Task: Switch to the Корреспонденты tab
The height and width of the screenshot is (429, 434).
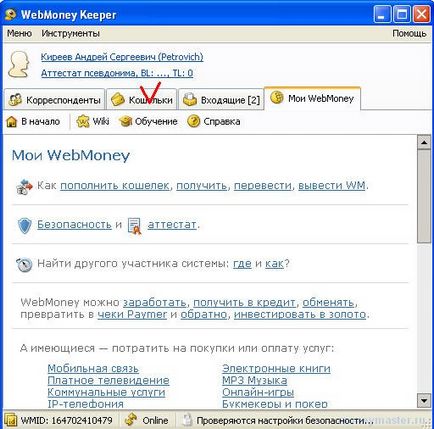Action: point(54,99)
